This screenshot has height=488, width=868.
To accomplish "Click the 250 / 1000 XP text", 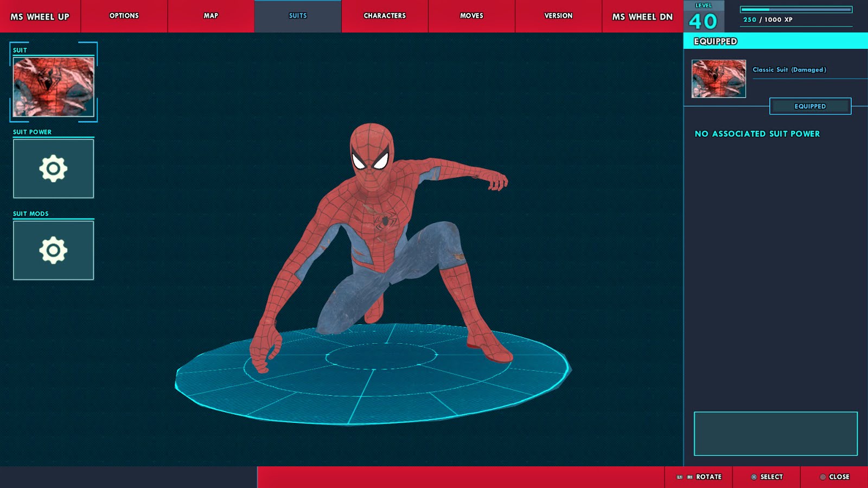I will [x=768, y=20].
